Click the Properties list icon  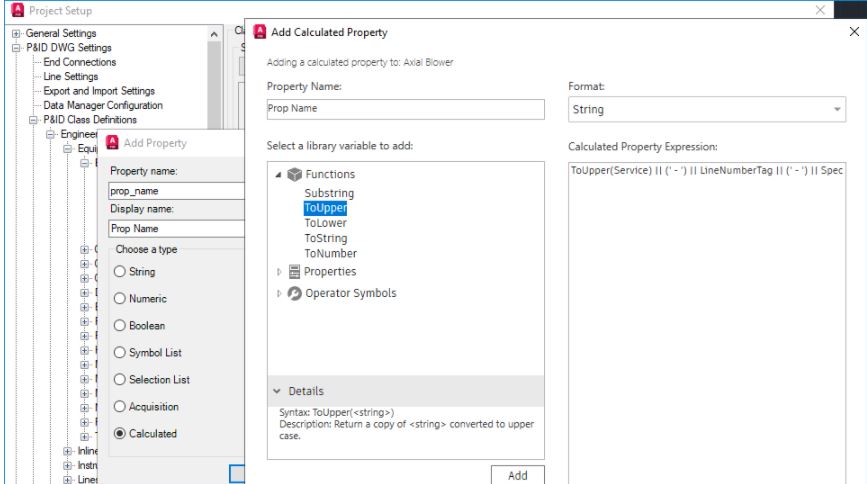click(x=294, y=272)
